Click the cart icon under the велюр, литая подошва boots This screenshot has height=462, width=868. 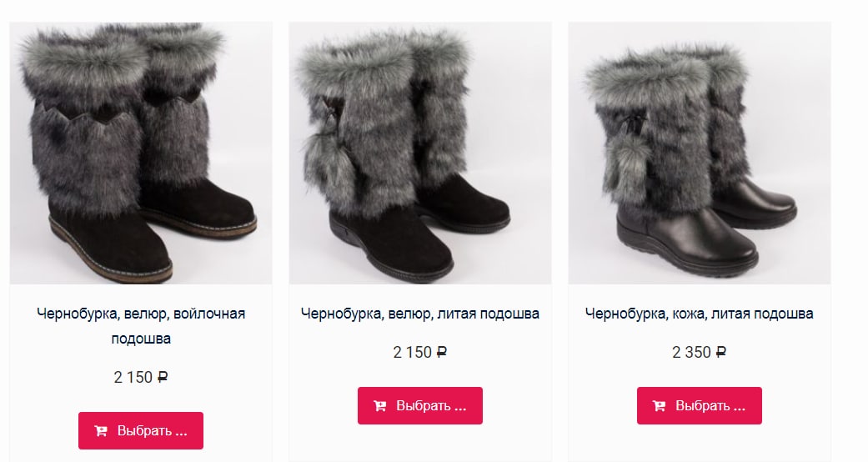click(x=379, y=406)
